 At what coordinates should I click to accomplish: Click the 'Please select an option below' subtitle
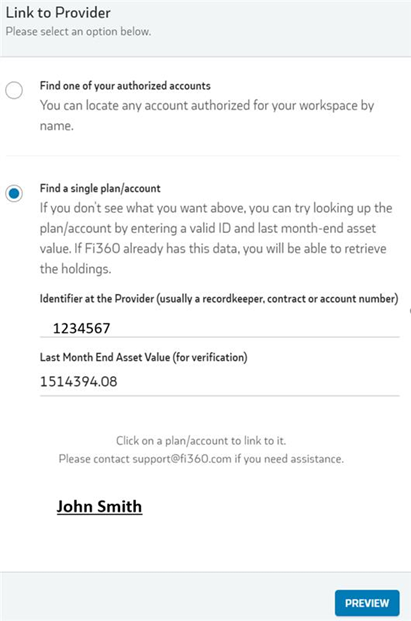tap(78, 32)
